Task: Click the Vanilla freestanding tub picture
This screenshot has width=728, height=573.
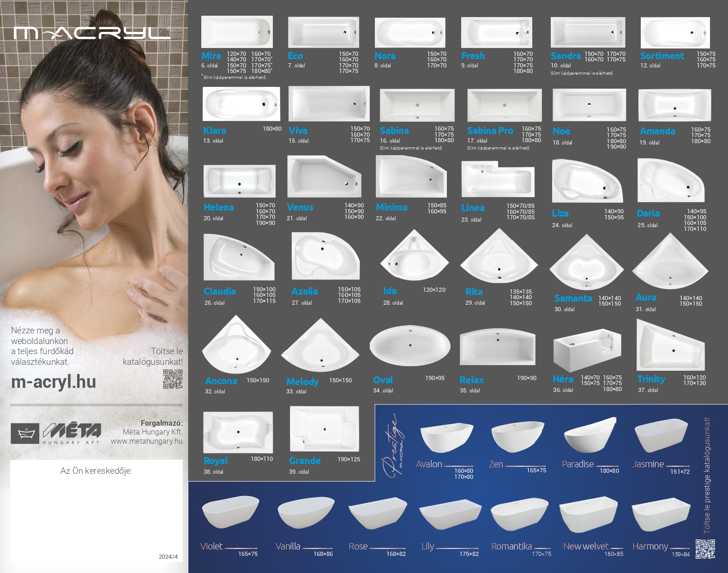Action: tap(306, 513)
